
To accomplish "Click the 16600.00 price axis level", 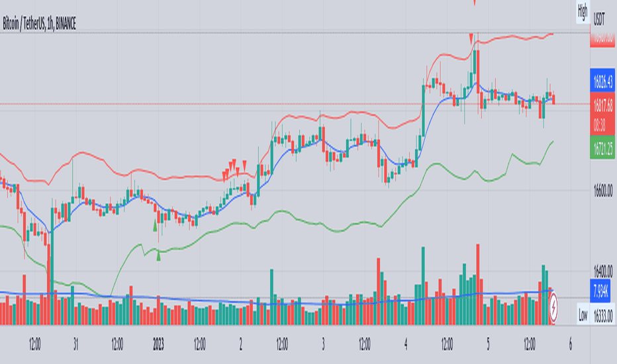I will [603, 191].
